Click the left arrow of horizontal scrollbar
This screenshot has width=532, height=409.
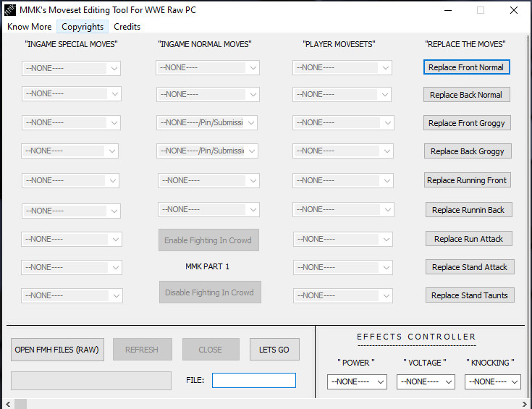click(x=8, y=404)
